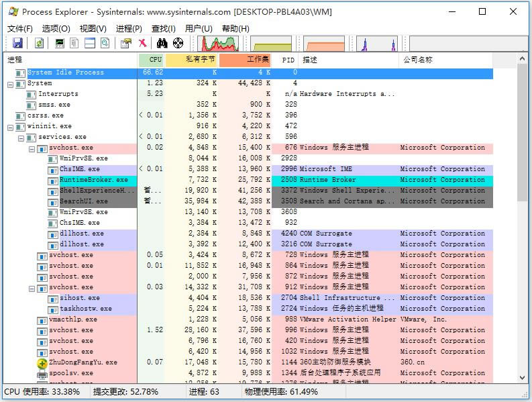The width and height of the screenshot is (532, 402).
Task: Open the 用户(U) menu
Action: pyautogui.click(x=199, y=28)
